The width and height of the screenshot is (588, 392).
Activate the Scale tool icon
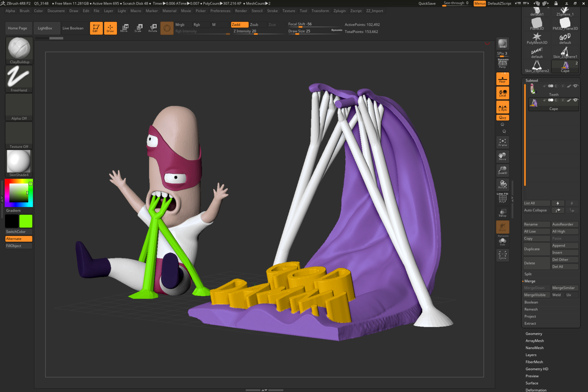pyautogui.click(x=138, y=28)
